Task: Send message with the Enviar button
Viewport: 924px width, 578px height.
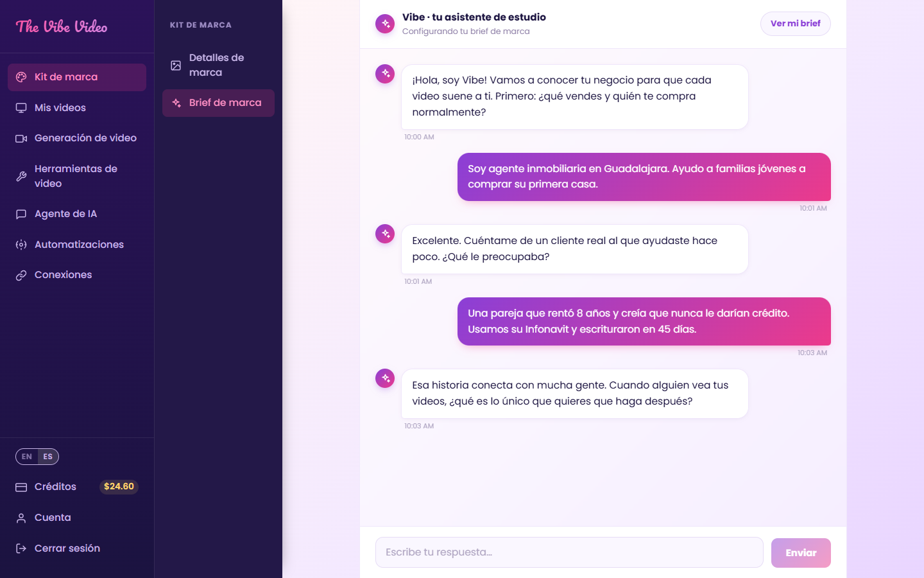Action: 801,553
